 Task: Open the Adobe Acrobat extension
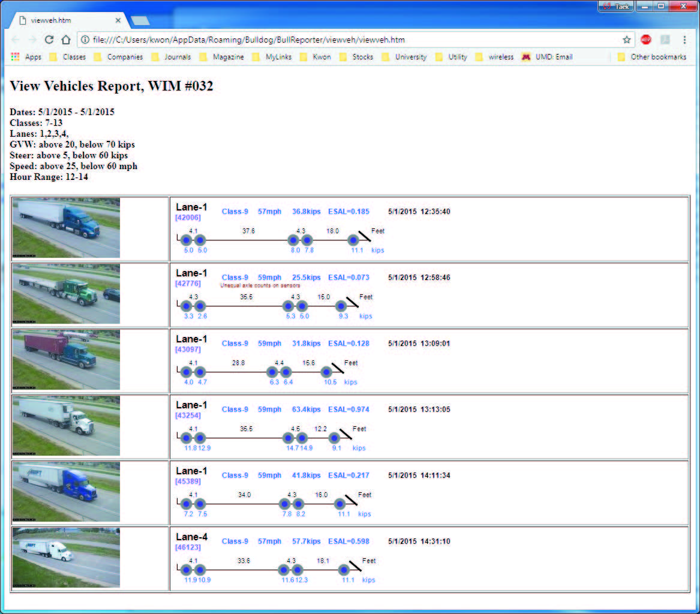coord(665,40)
